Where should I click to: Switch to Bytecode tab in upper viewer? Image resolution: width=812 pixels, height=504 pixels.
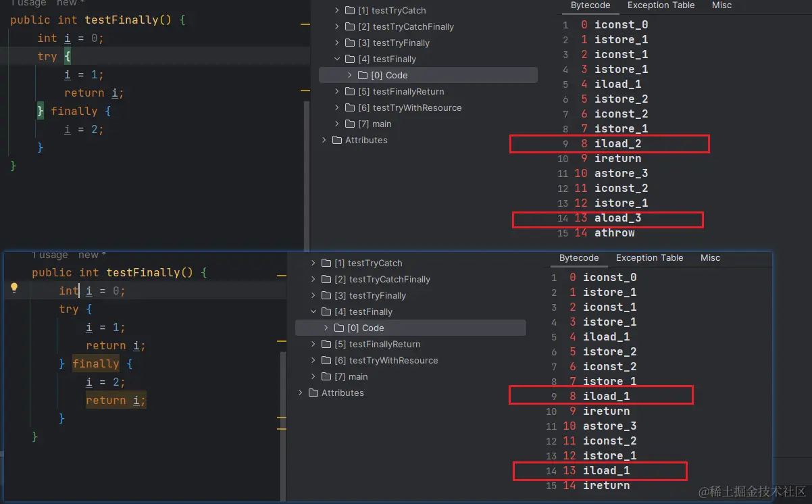590,5
